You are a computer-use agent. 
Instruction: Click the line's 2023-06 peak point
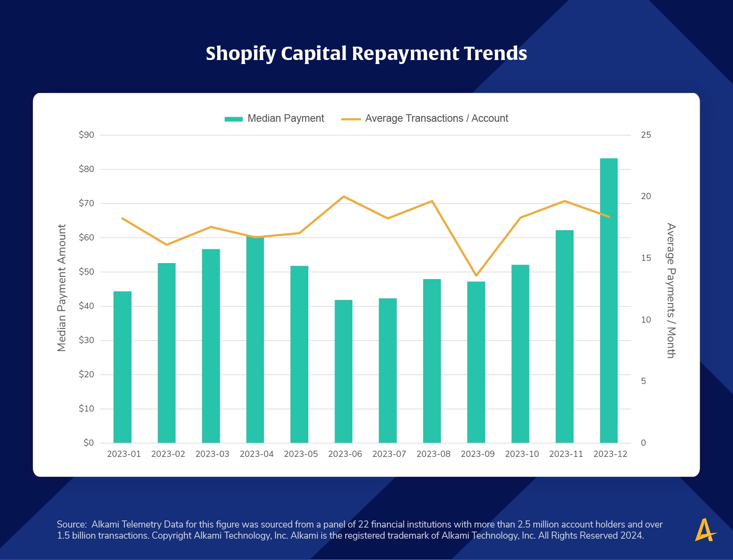coord(343,196)
